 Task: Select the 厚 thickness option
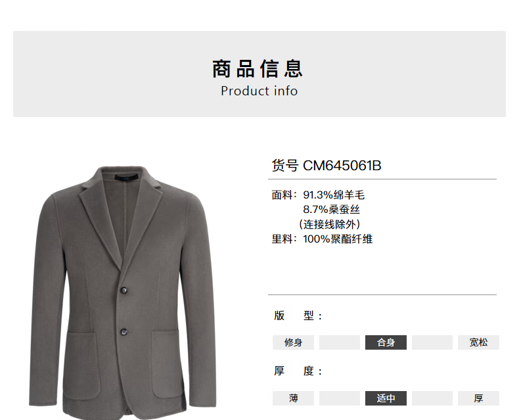[478, 398]
